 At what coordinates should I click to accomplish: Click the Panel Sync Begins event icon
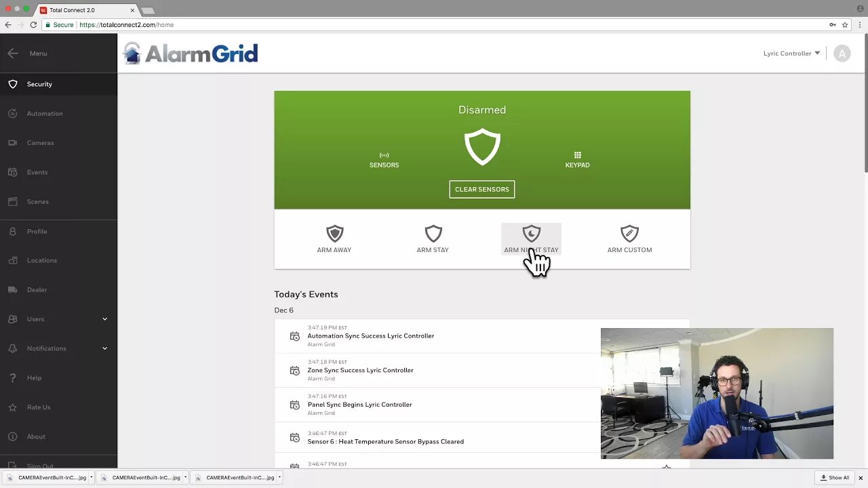[x=294, y=405]
